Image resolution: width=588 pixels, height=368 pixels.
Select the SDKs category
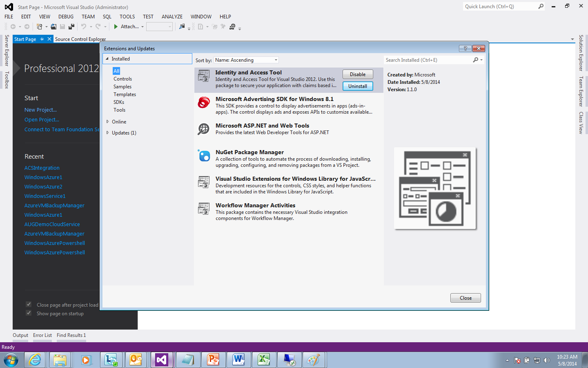[119, 102]
